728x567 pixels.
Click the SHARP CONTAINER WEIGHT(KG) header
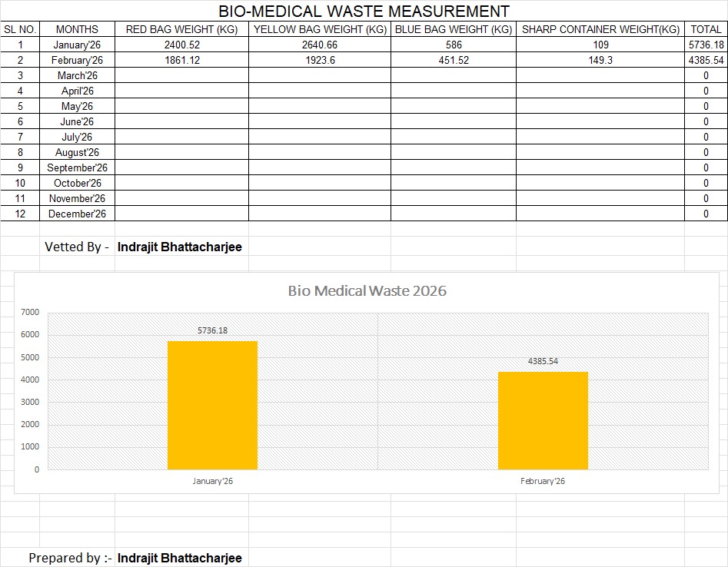(600, 29)
